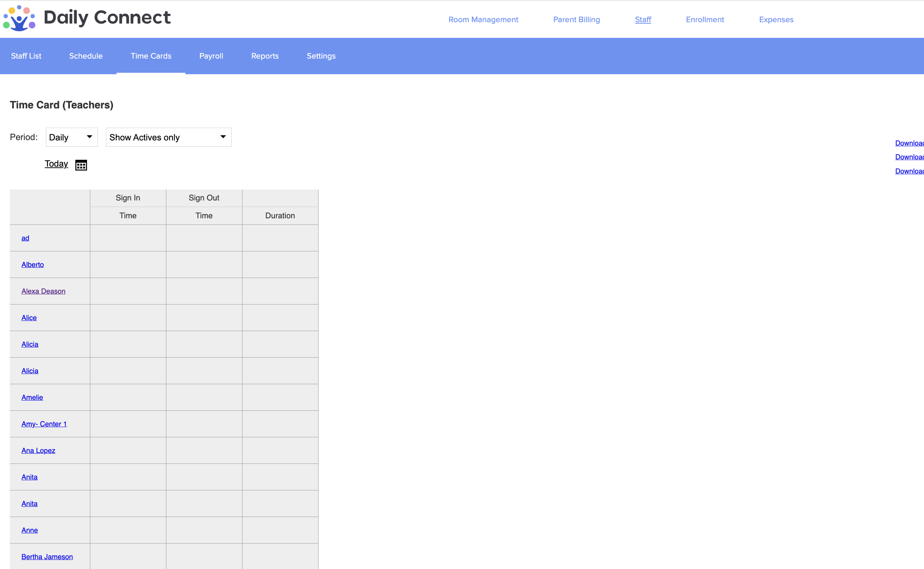Viewport: 924px width, 569px height.
Task: Open Parent Billing section
Action: coord(576,20)
